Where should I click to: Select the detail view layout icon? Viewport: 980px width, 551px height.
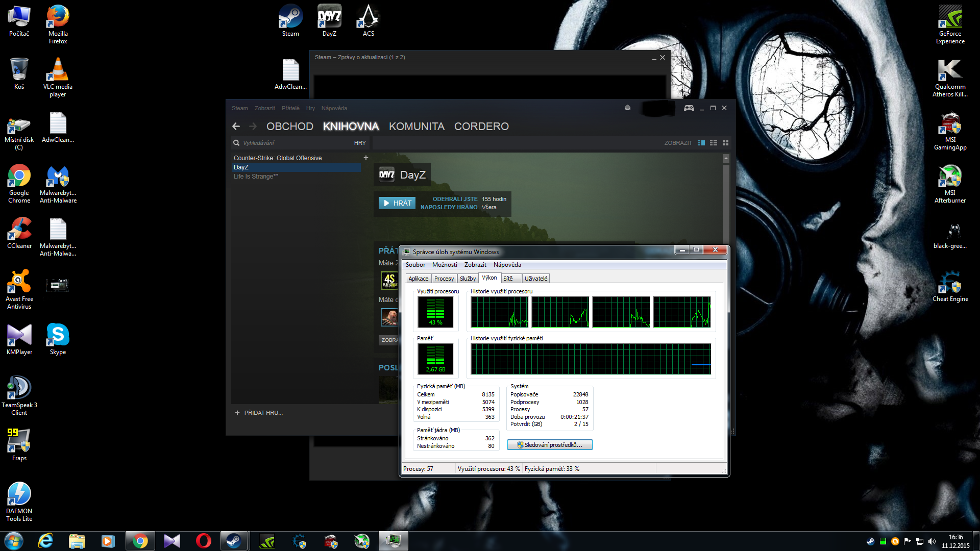pyautogui.click(x=701, y=143)
